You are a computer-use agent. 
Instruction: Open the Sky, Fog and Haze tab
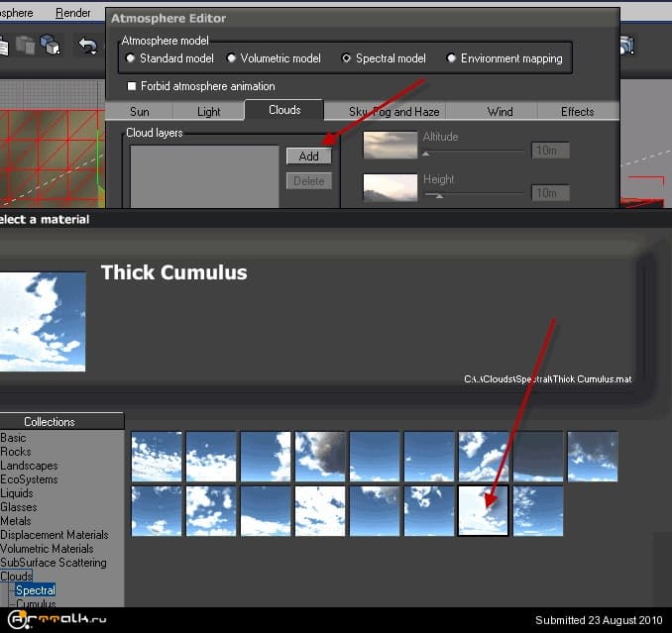393,112
